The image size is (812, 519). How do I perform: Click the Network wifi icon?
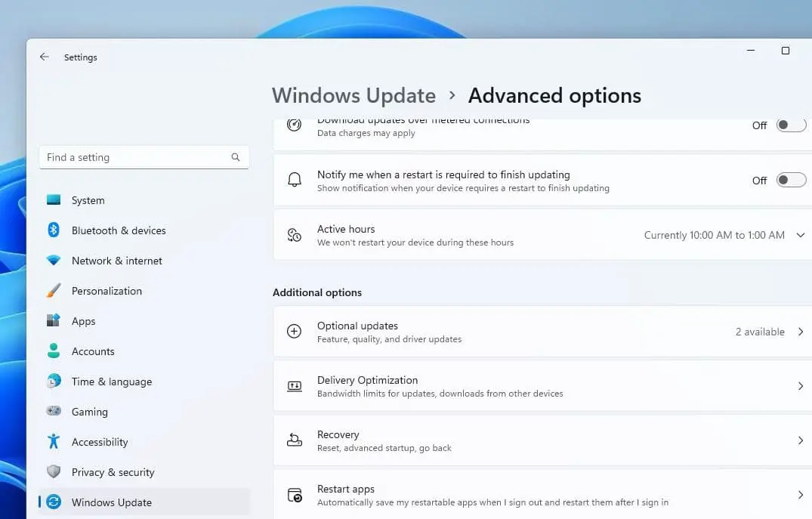coord(54,260)
